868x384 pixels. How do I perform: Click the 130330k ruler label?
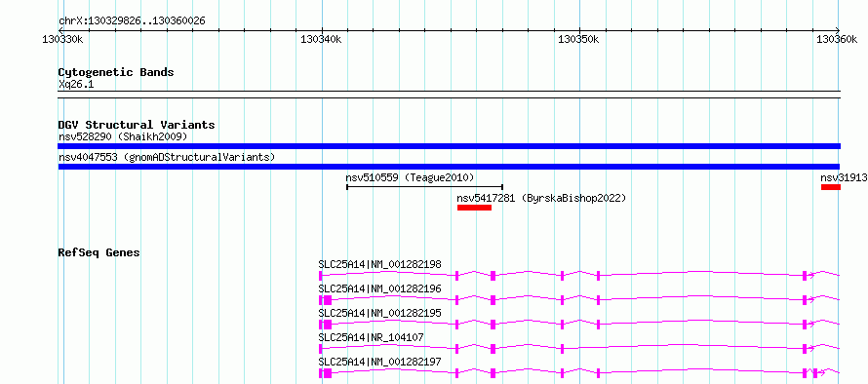point(62,39)
